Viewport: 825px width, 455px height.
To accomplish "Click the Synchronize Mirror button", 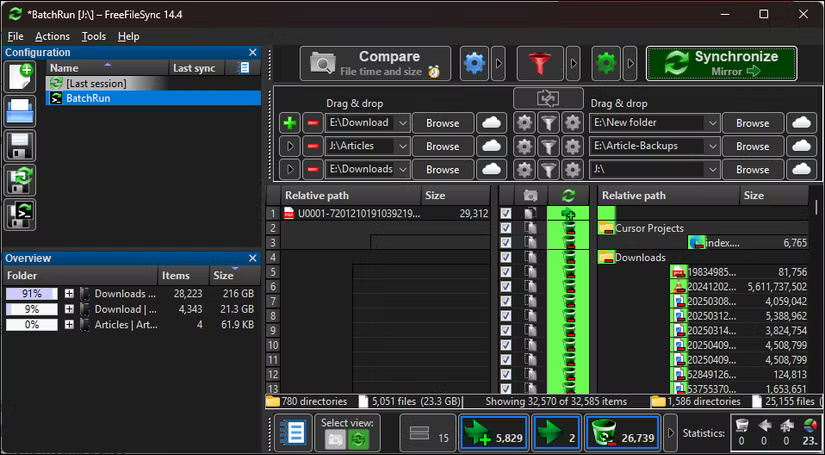I will tap(720, 63).
